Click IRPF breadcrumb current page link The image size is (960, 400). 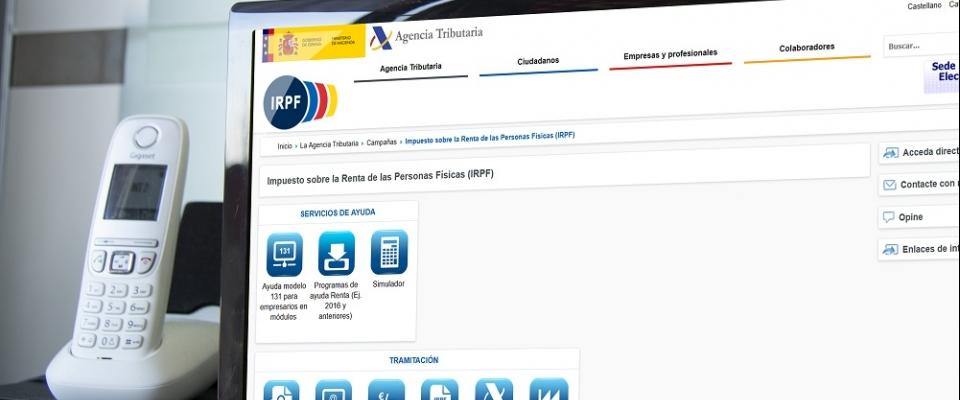point(490,137)
